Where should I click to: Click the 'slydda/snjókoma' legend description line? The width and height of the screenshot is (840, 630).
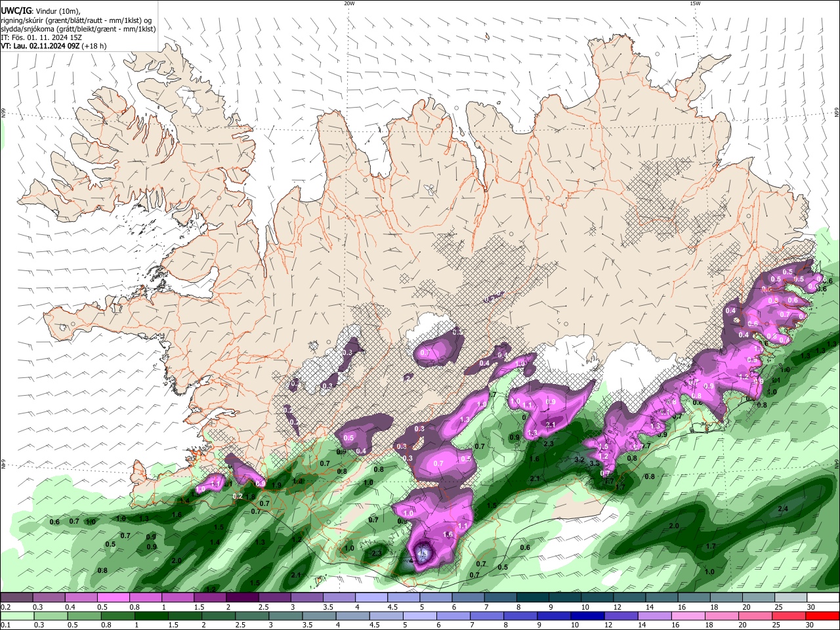[78, 29]
